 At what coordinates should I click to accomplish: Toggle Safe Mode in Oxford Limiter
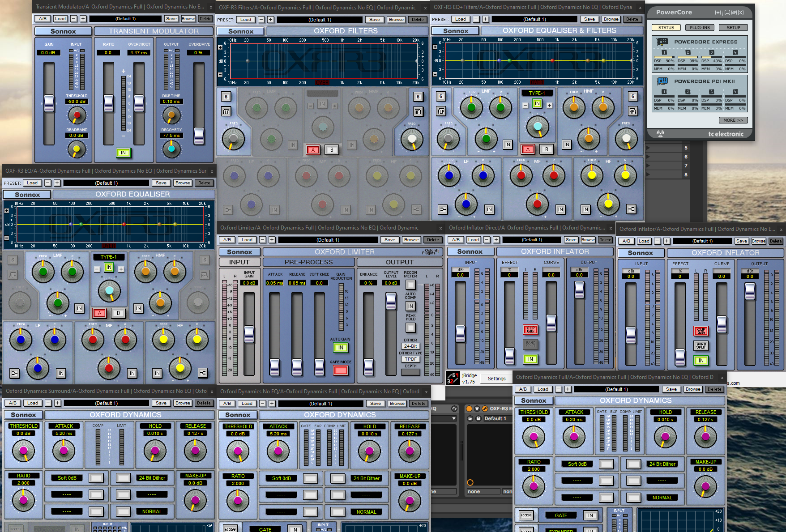pos(341,370)
